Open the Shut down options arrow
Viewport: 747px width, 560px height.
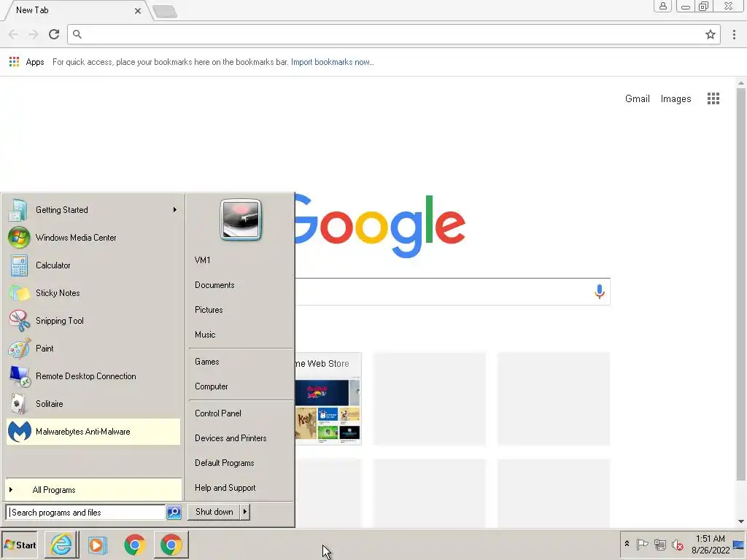click(x=245, y=512)
